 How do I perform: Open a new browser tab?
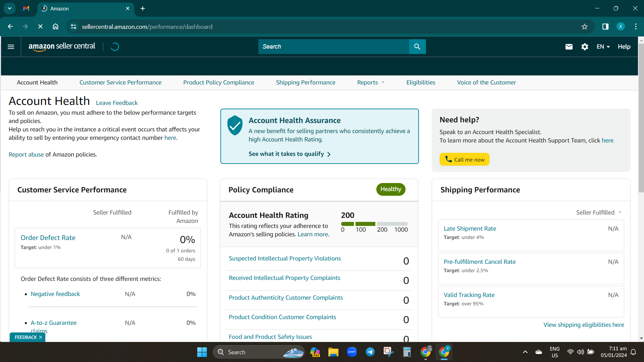tap(143, 8)
